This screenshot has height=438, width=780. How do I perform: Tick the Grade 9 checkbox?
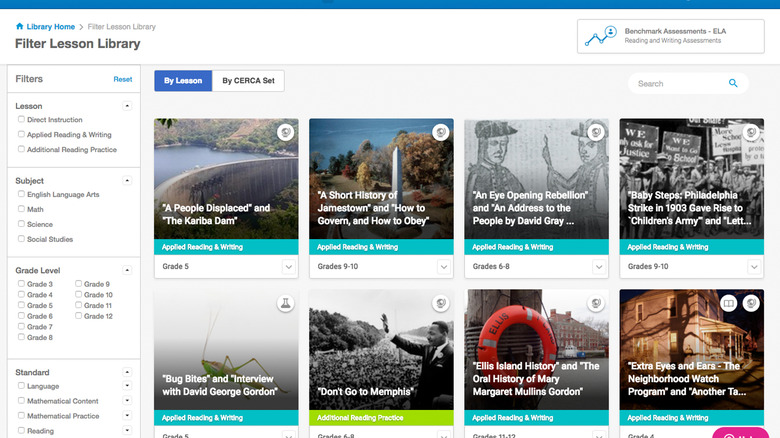pyautogui.click(x=78, y=285)
